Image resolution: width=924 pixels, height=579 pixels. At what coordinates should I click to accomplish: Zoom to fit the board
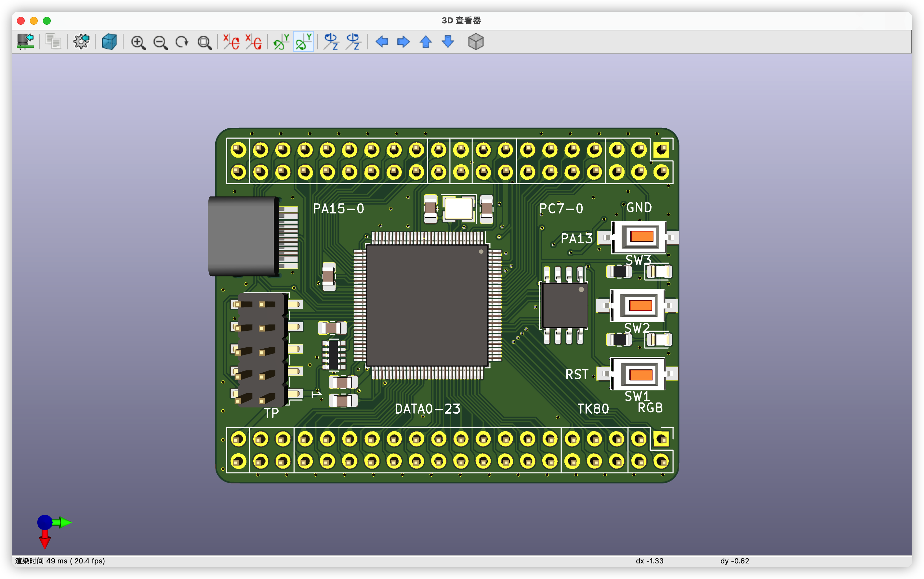(205, 42)
